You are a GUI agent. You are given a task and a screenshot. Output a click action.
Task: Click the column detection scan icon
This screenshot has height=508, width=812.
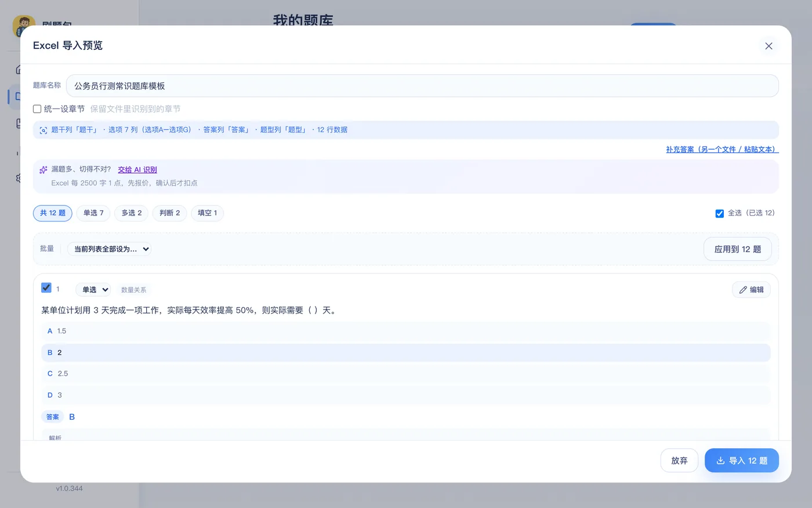[x=43, y=130]
